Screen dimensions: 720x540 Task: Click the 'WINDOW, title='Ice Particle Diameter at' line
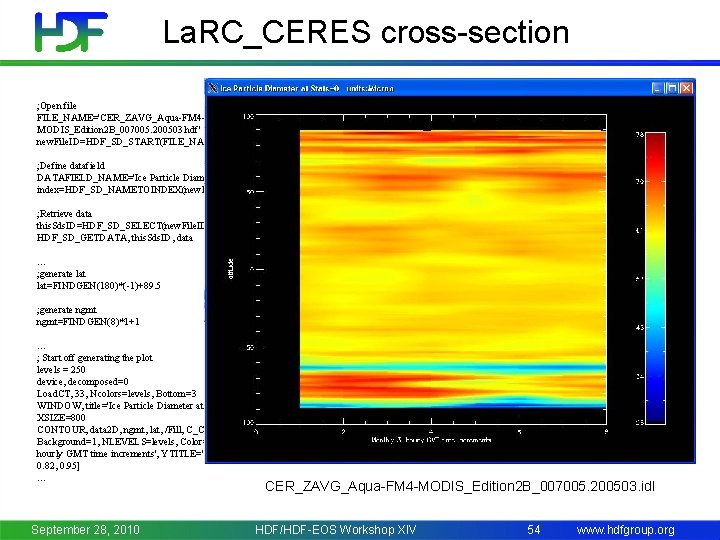pyautogui.click(x=120, y=405)
